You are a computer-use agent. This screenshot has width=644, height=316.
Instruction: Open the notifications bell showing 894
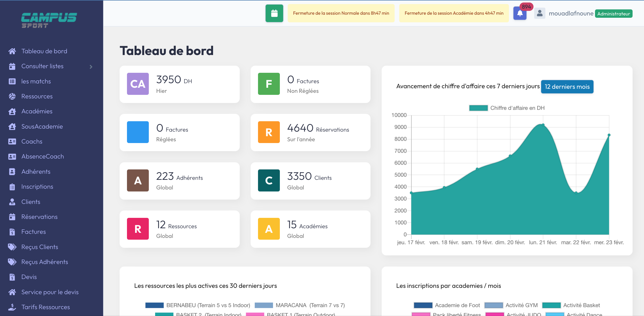click(x=520, y=13)
